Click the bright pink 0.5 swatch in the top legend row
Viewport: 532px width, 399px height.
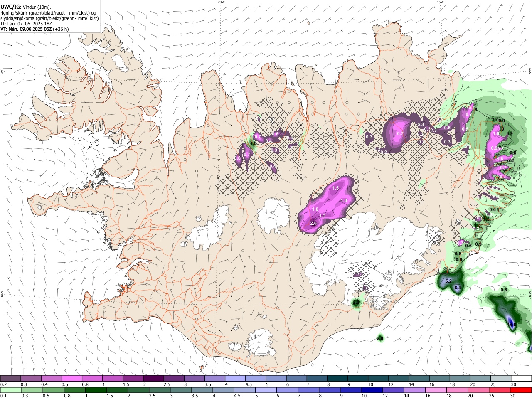[x=71, y=378]
